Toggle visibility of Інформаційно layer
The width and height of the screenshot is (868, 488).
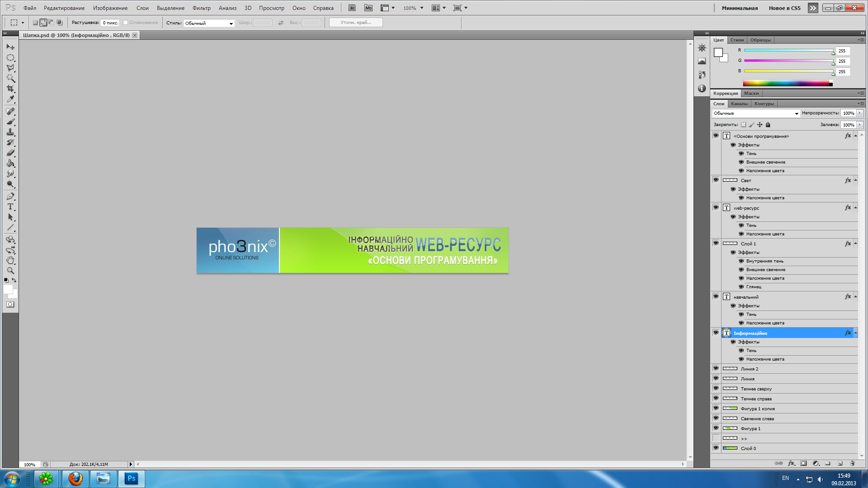pyautogui.click(x=716, y=333)
